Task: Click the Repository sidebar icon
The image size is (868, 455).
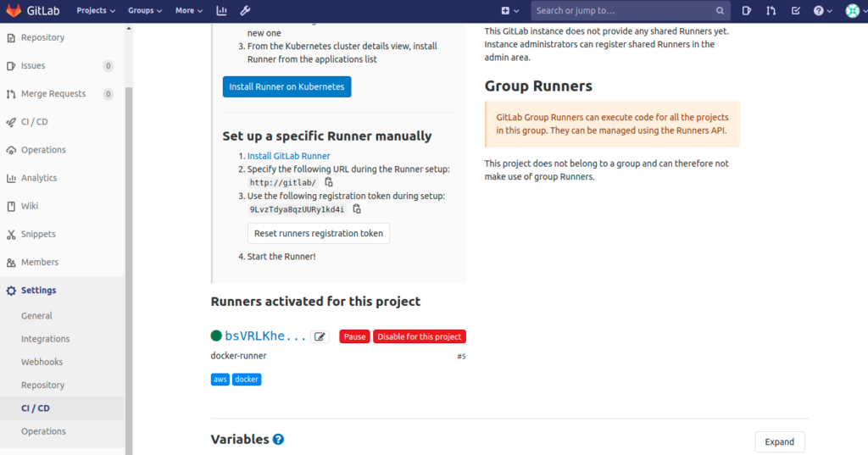Action: click(11, 37)
